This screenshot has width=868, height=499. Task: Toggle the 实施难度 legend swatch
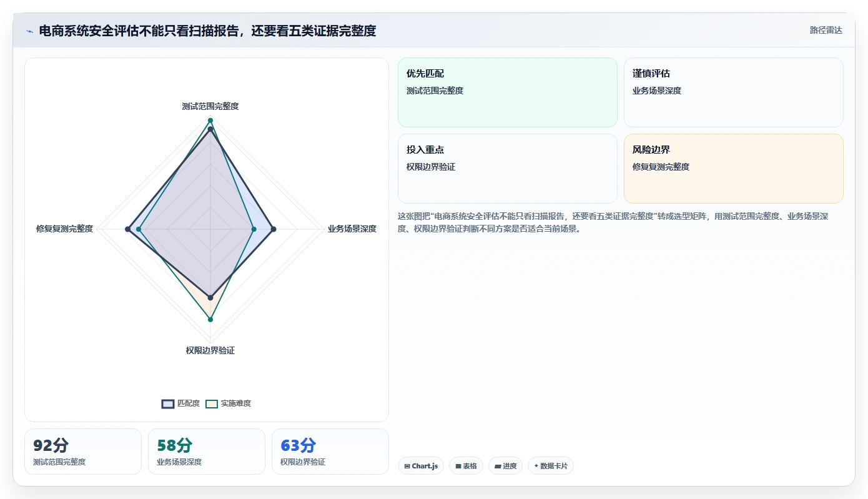pyautogui.click(x=212, y=403)
